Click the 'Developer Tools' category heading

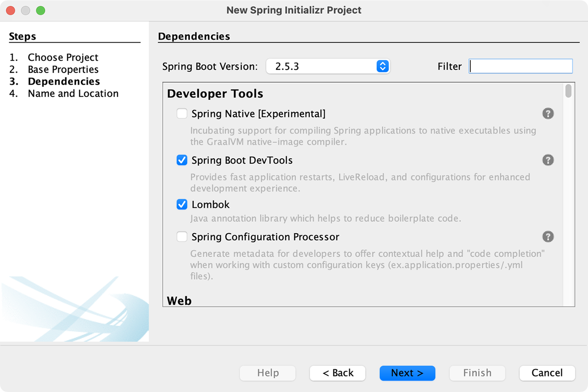[215, 94]
